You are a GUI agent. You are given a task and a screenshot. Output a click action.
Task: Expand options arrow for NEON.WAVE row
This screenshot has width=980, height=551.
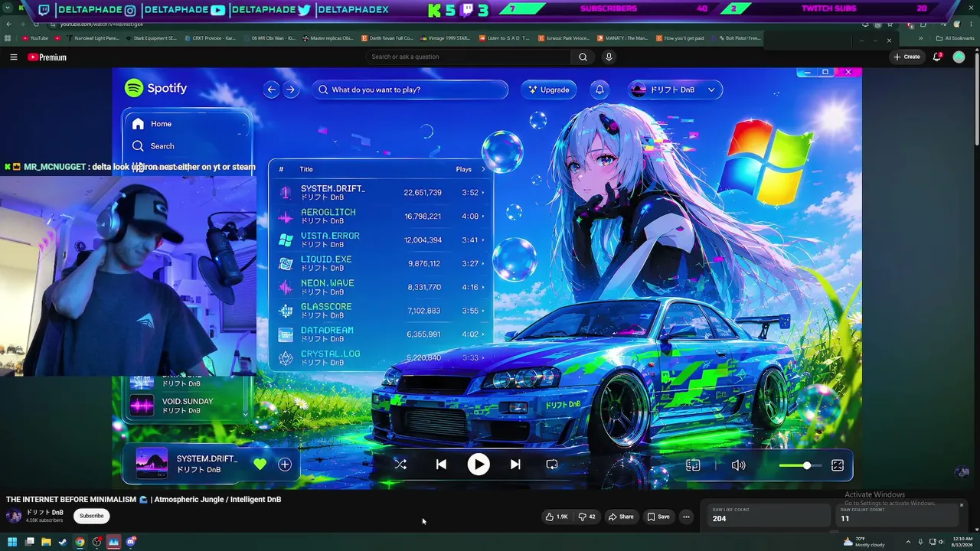tap(482, 288)
